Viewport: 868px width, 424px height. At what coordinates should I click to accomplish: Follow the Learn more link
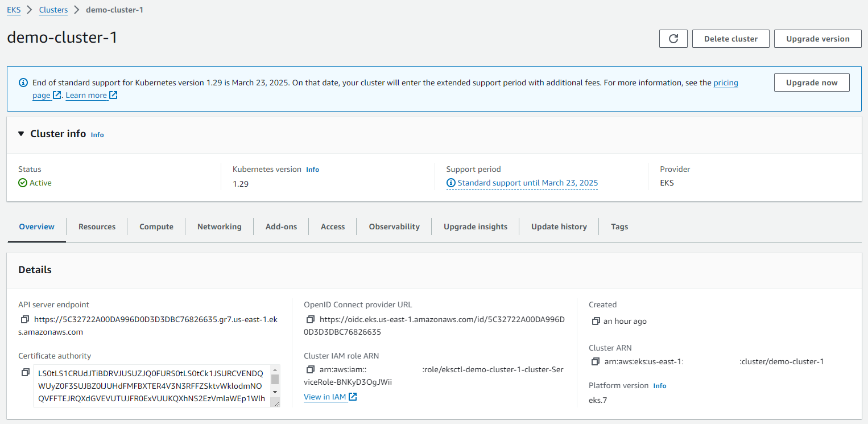pos(86,95)
